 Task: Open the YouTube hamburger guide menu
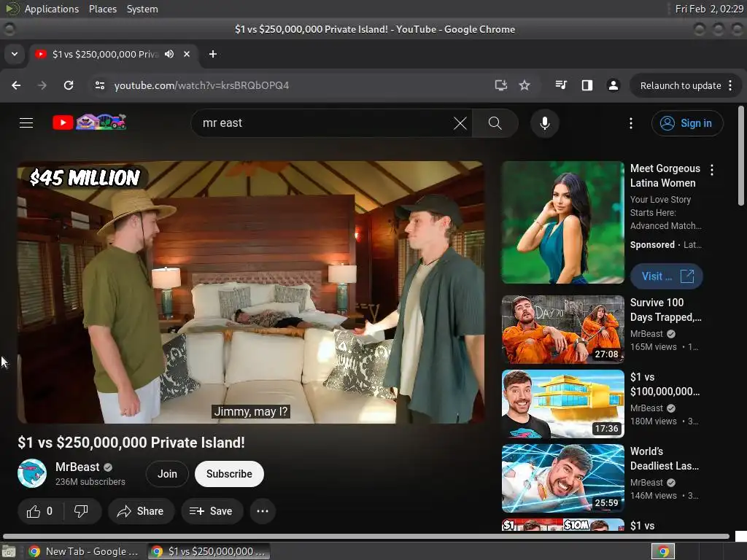(x=26, y=122)
